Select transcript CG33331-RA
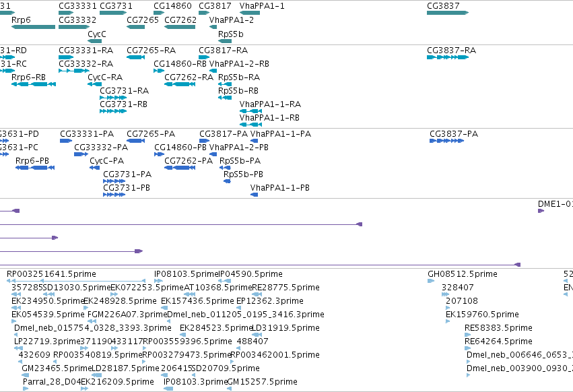The width and height of the screenshot is (573, 392). pos(66,57)
